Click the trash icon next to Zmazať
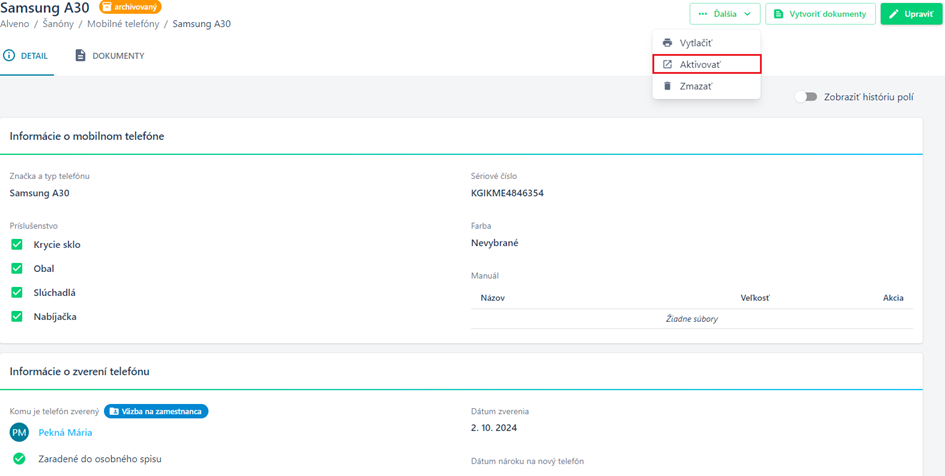This screenshot has height=476, width=945. [x=667, y=86]
